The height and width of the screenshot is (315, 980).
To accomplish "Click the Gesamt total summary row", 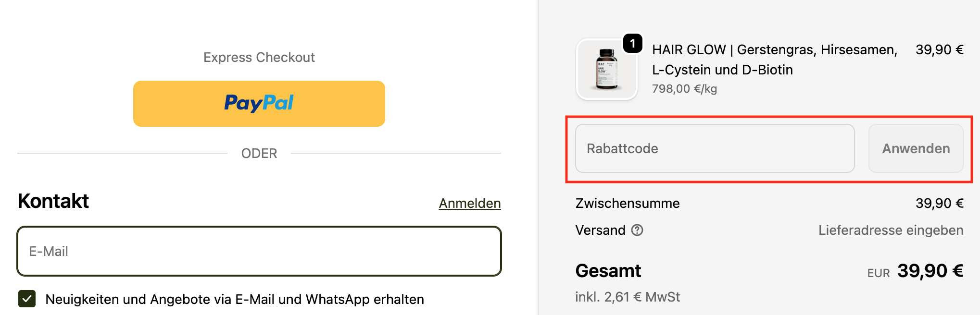I will (608, 270).
